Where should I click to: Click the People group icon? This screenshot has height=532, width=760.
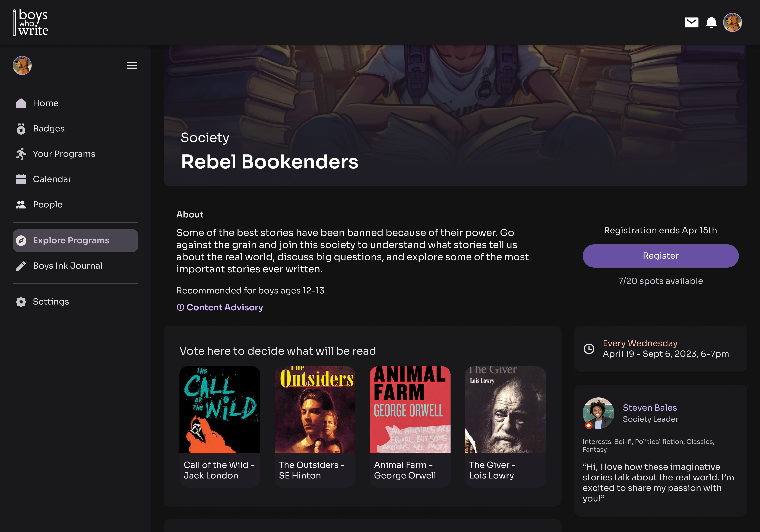coord(21,205)
